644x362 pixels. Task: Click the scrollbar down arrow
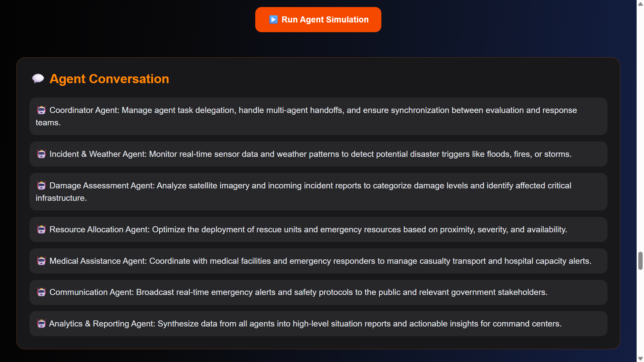pyautogui.click(x=640, y=358)
